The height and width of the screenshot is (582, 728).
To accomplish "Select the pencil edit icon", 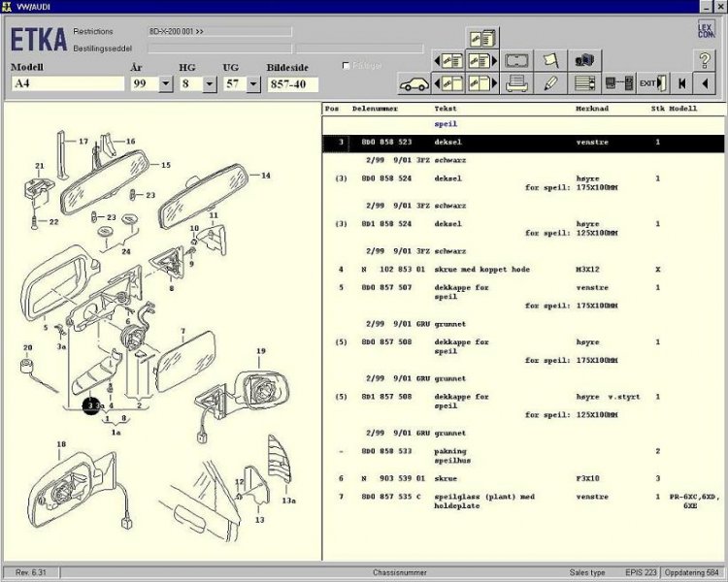I will tap(550, 83).
